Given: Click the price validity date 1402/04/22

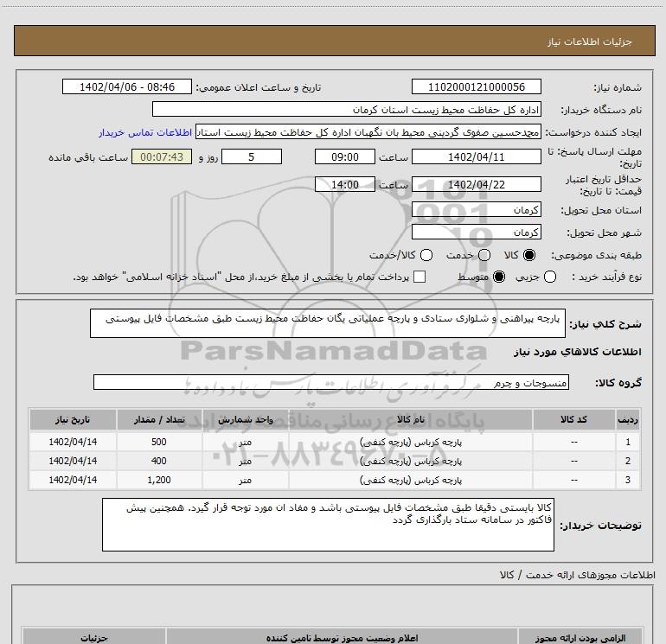Looking at the screenshot, I should point(476,185).
